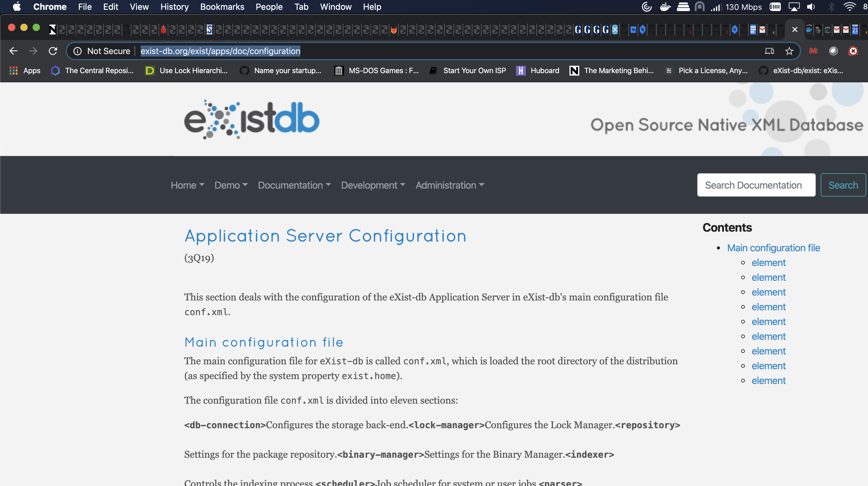Open the Administration dropdown menu

coord(449,185)
